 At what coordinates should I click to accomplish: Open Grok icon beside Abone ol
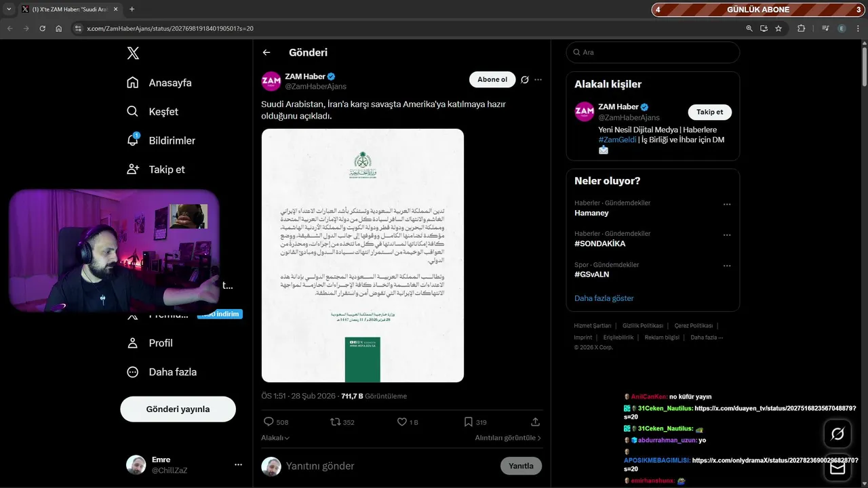coord(524,80)
